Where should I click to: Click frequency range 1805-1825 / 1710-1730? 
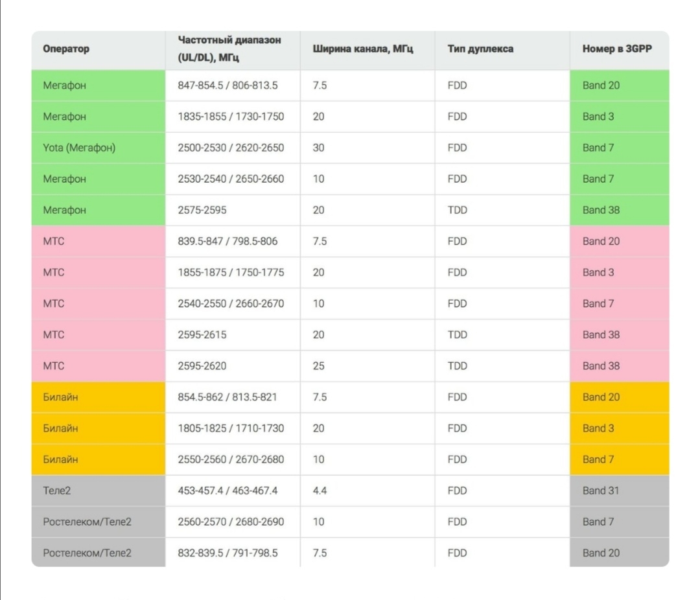click(x=231, y=428)
